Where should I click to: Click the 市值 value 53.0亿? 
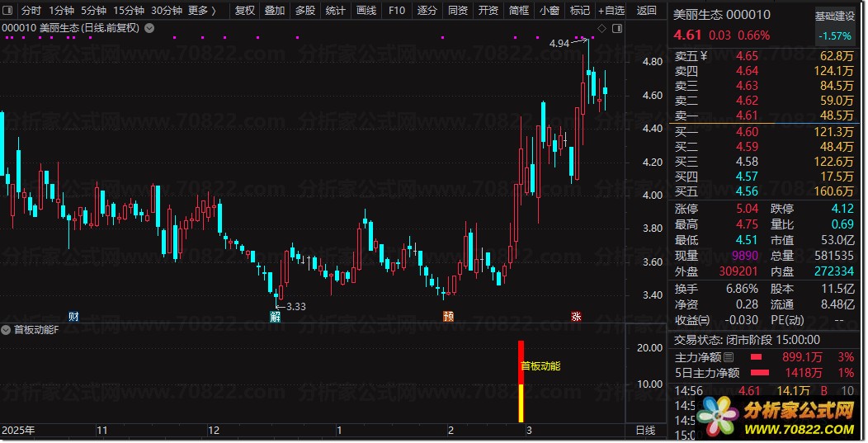pos(837,240)
